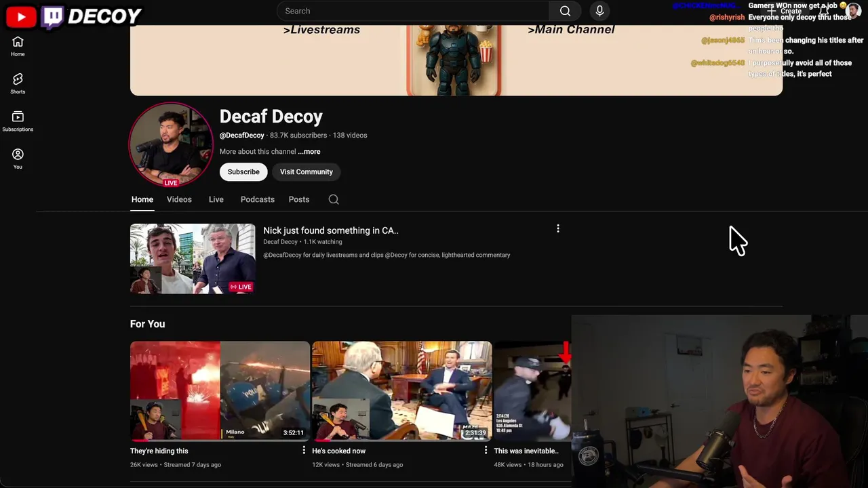Switch to the Videos tab

pyautogui.click(x=179, y=199)
